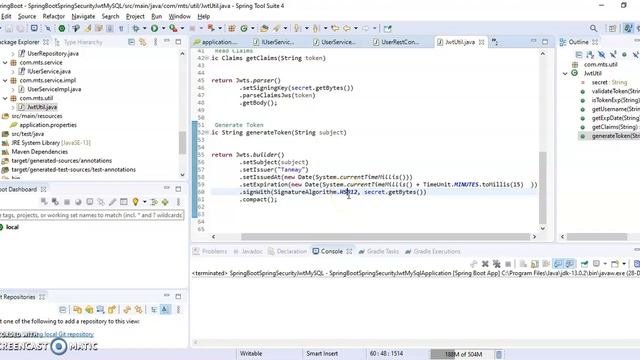
Task: Click the Run Last Tool (external tools) icon
Action: pyautogui.click(x=173, y=28)
